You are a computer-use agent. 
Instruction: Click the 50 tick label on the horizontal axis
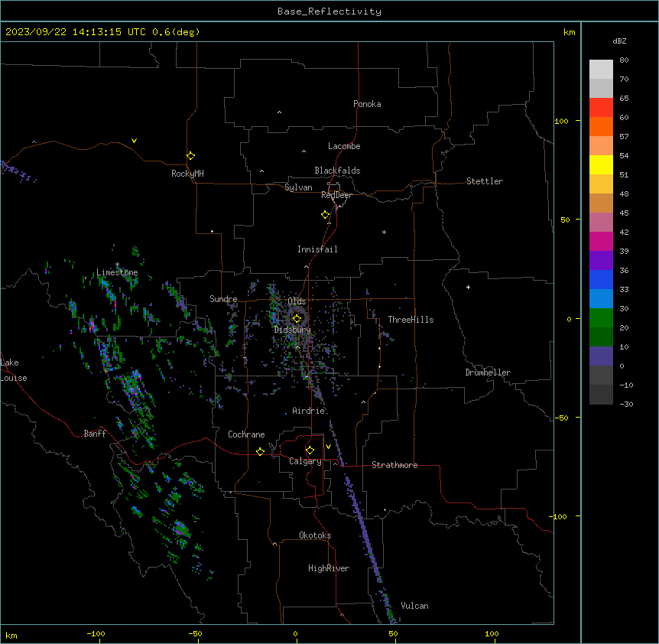(x=393, y=633)
